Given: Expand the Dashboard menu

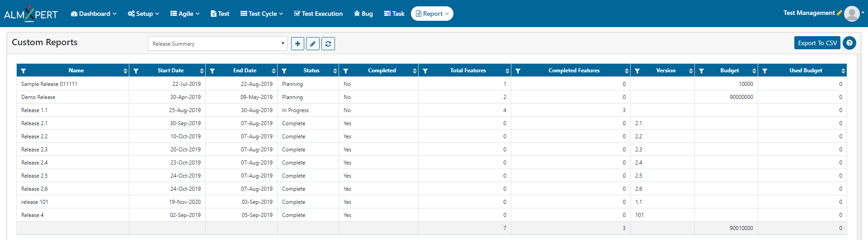Looking at the screenshot, I should tap(94, 14).
